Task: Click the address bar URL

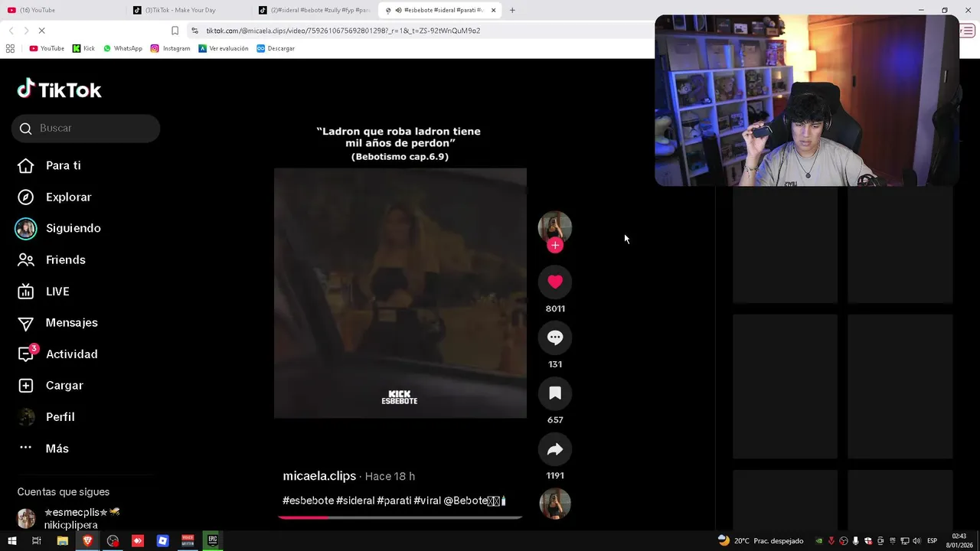Action: pos(343,31)
